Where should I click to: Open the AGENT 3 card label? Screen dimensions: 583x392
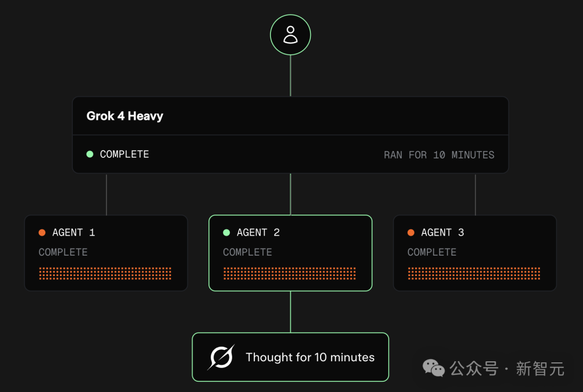[x=443, y=232]
